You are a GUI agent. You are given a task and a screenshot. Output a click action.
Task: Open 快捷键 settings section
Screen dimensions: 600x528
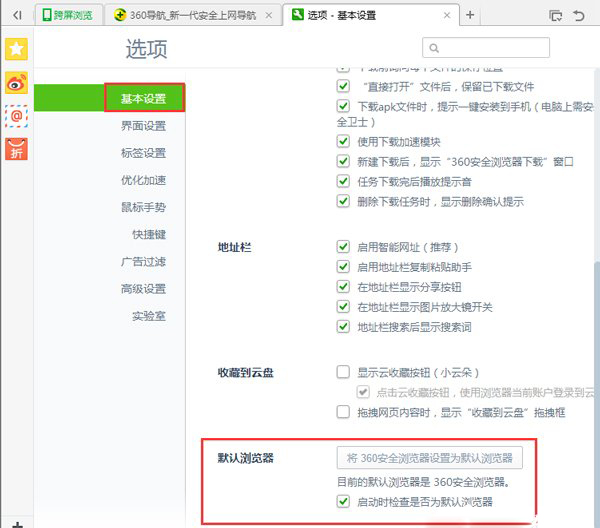pyautogui.click(x=149, y=235)
